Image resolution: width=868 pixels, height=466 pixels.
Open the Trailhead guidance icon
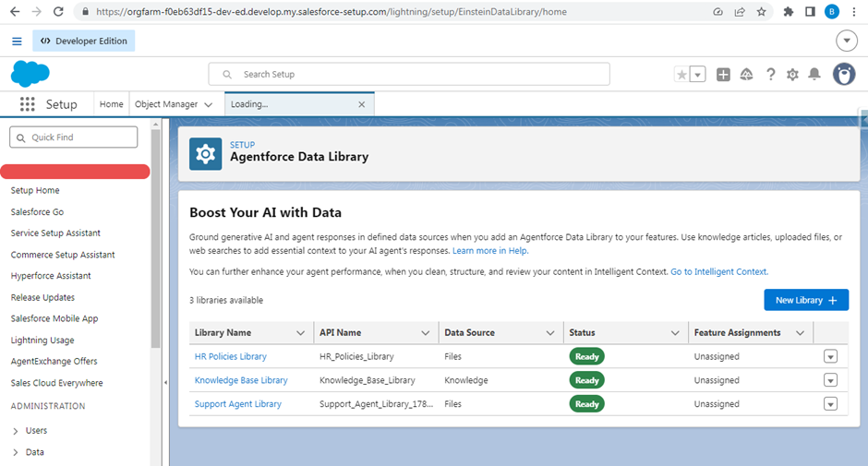746,74
